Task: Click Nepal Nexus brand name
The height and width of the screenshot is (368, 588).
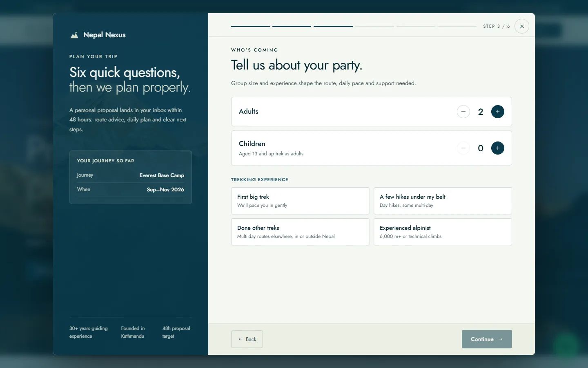Action: 105,35
